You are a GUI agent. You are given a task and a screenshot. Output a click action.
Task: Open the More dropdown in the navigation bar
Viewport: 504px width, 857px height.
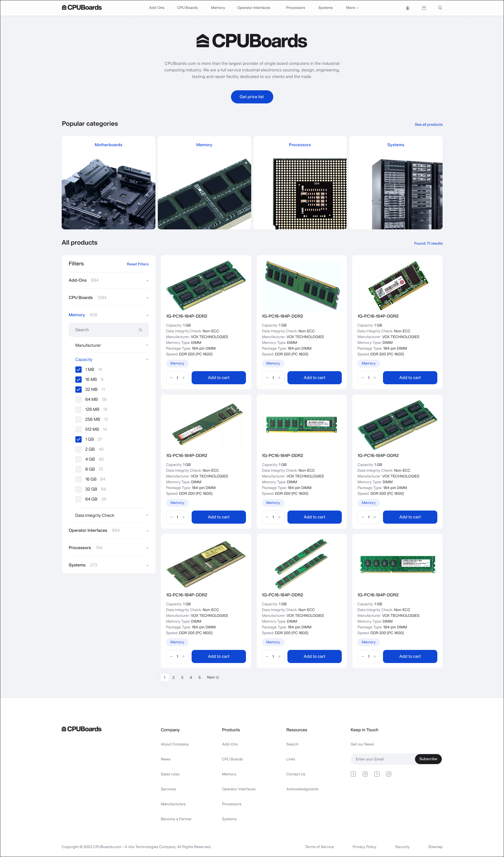(x=352, y=8)
